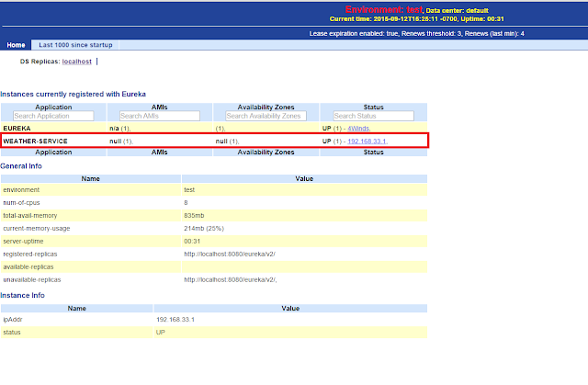
Task: Click the Search AMIs filter field
Action: 160,116
